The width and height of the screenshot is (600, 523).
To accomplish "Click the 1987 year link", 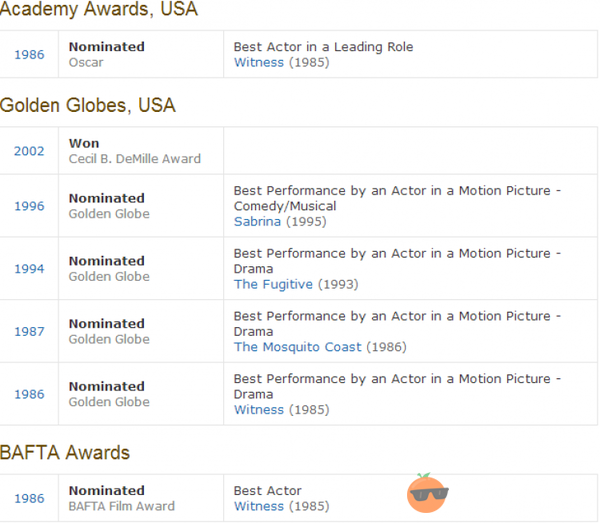I will tap(29, 331).
